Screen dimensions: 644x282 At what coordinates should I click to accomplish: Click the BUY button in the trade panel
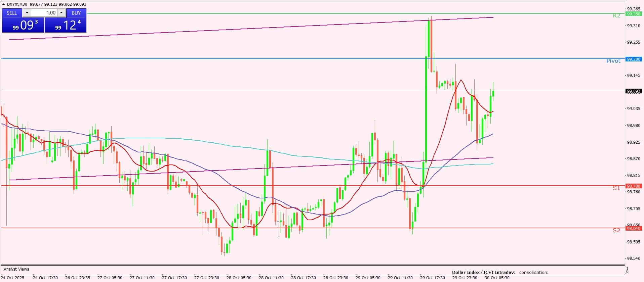tap(76, 13)
